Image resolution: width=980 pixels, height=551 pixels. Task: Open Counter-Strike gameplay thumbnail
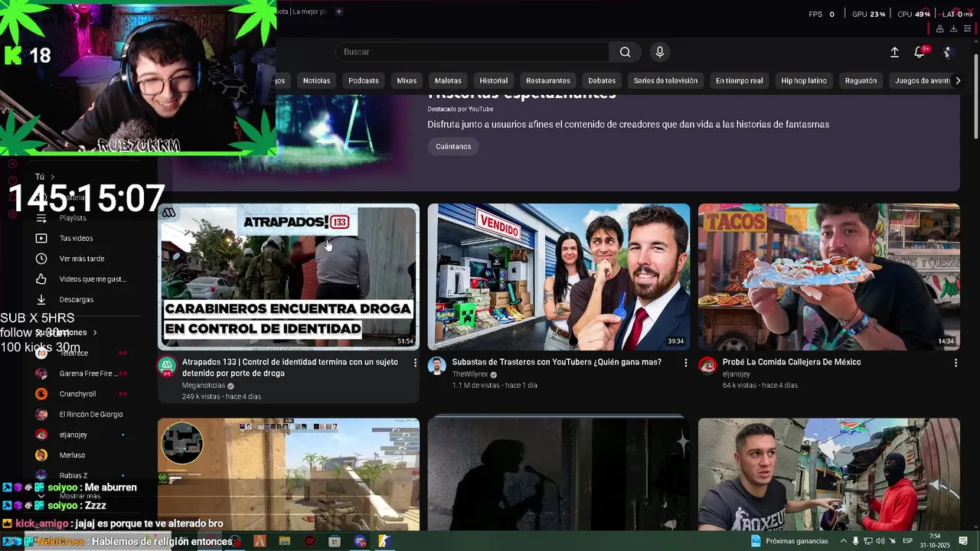(289, 474)
